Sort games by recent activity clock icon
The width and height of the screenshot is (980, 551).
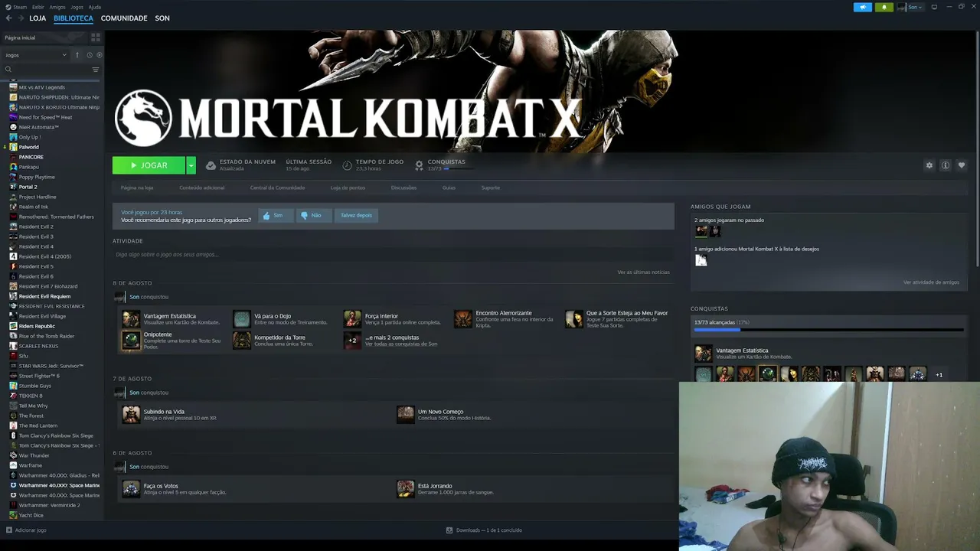89,55
